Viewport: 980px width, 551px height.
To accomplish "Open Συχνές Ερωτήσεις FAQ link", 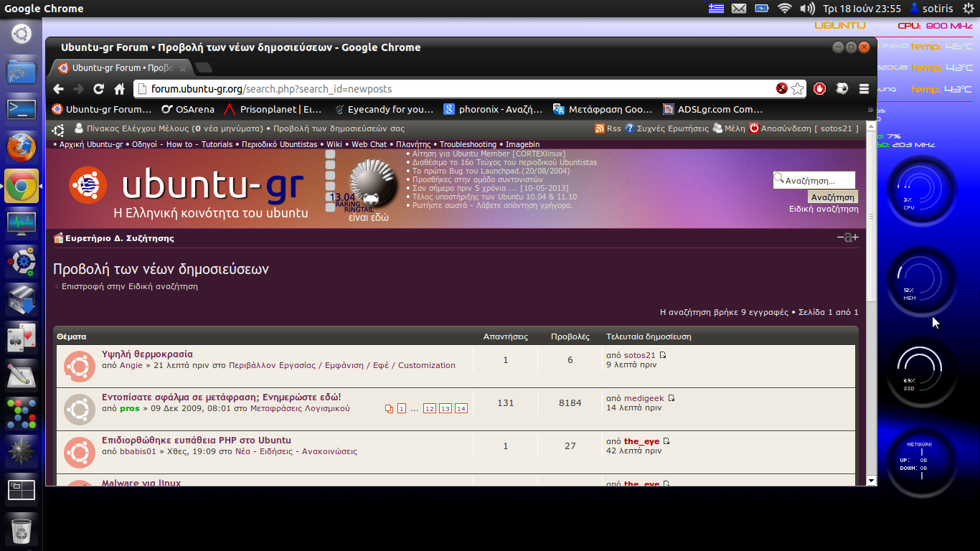I will (667, 128).
